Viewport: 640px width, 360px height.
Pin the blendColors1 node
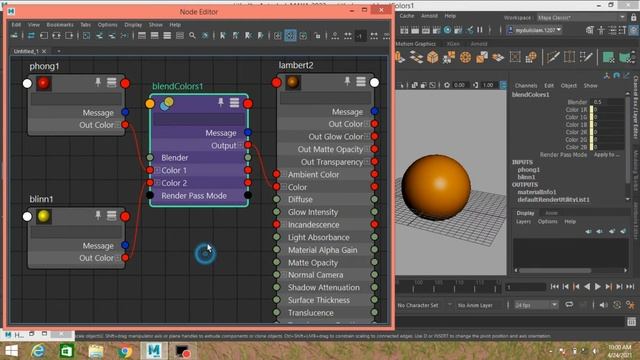pyautogui.click(x=221, y=102)
